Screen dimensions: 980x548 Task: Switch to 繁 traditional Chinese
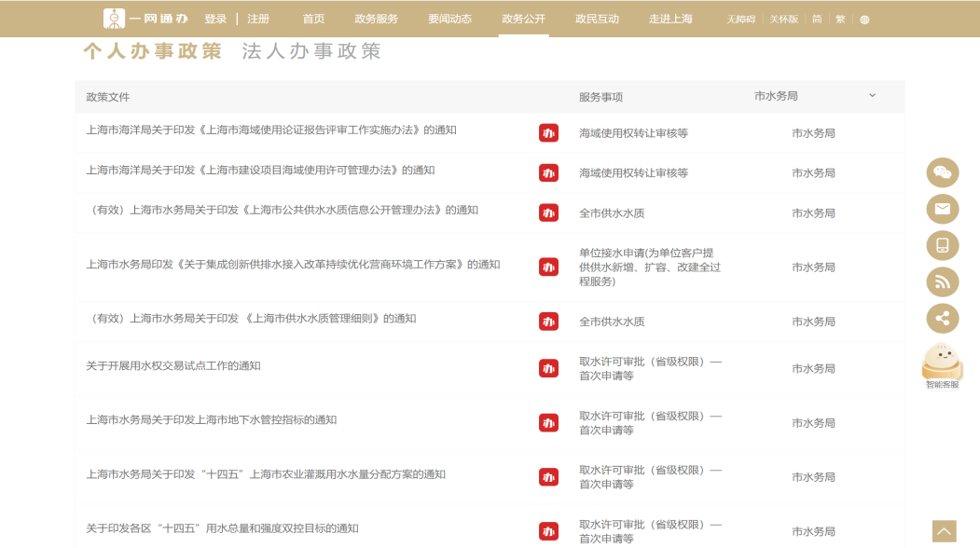tap(840, 20)
